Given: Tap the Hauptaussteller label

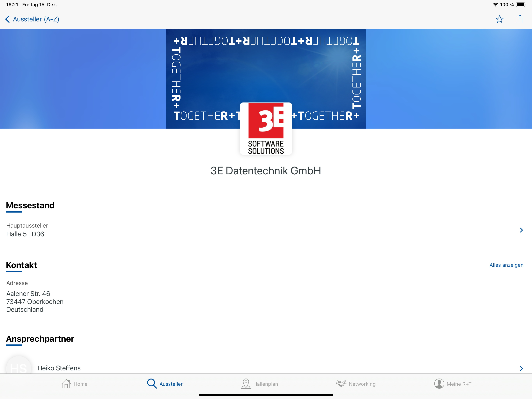Looking at the screenshot, I should click(27, 225).
